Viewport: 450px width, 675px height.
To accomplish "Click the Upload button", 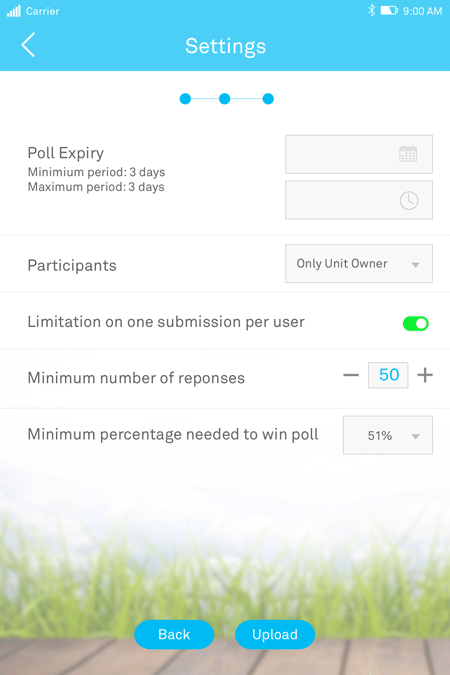I will point(275,634).
